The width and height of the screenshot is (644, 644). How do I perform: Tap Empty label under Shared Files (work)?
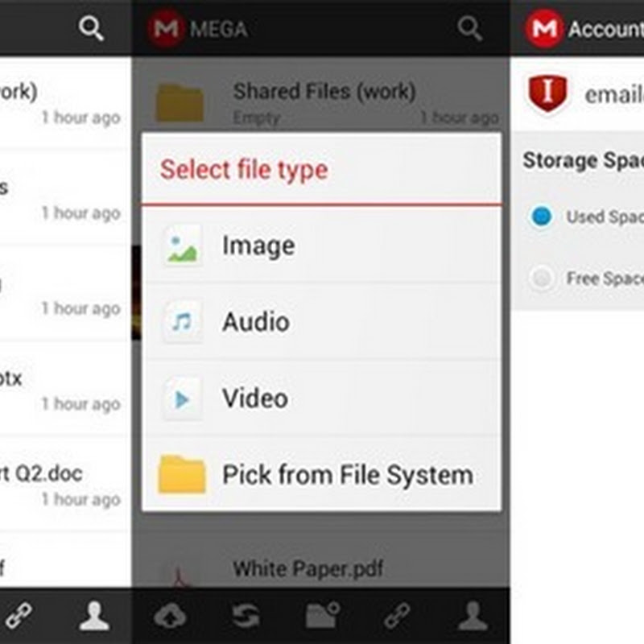click(256, 118)
